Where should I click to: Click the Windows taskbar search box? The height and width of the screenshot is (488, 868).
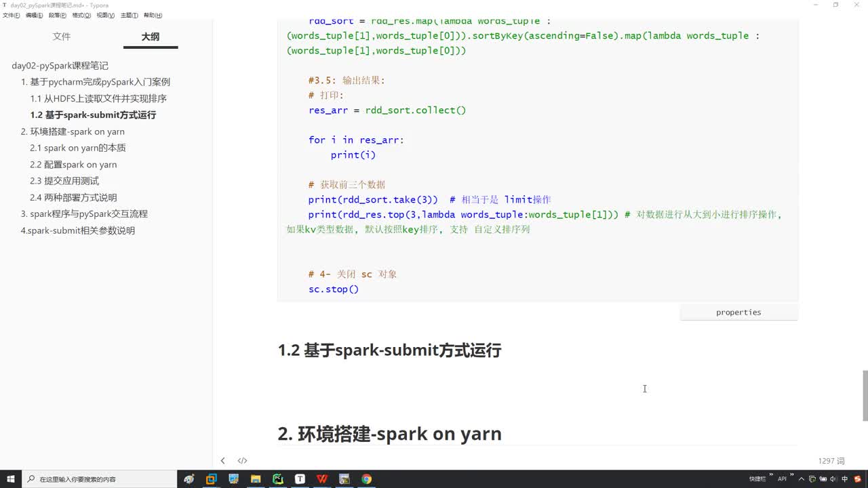[x=99, y=479]
